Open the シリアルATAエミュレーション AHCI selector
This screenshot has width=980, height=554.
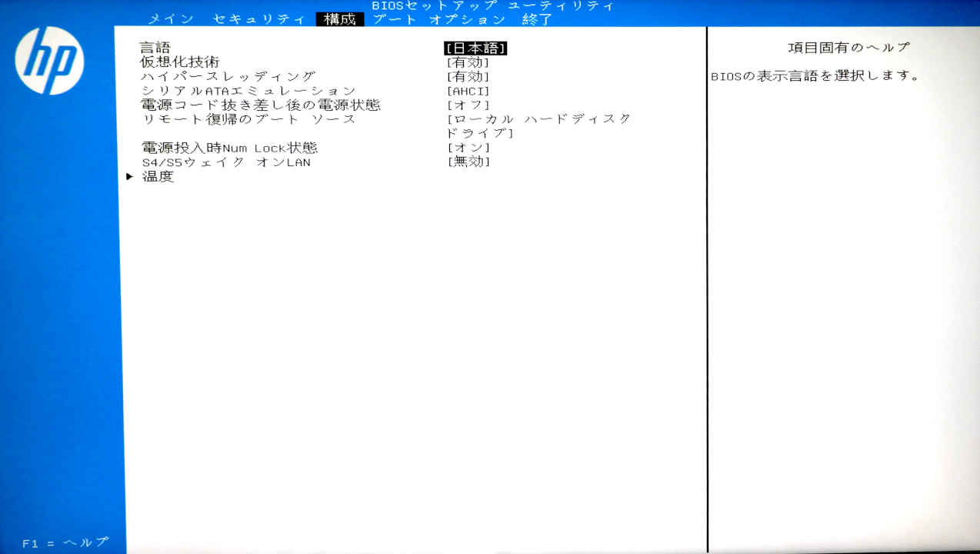[469, 90]
